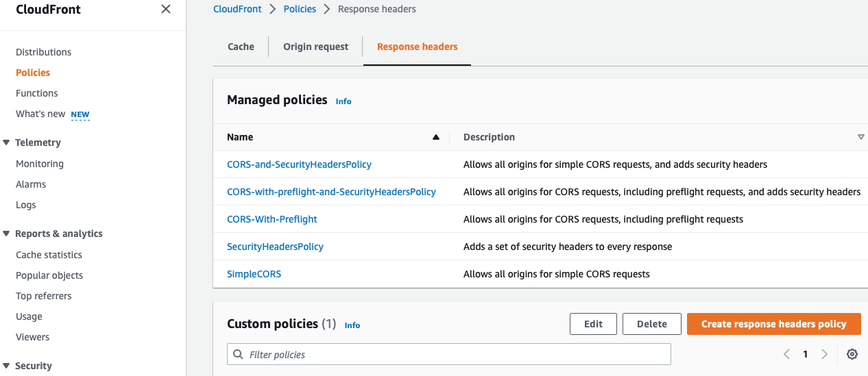Open Logs under Telemetry

click(26, 205)
